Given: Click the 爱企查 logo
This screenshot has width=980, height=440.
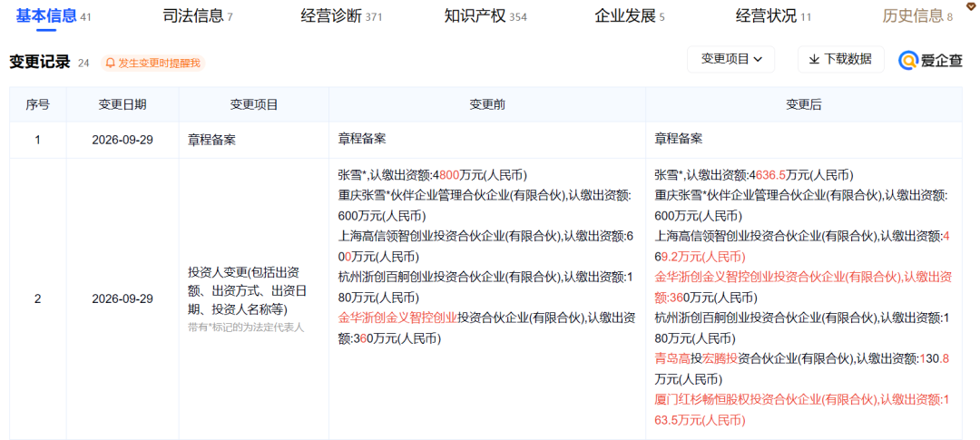Looking at the screenshot, I should 931,60.
